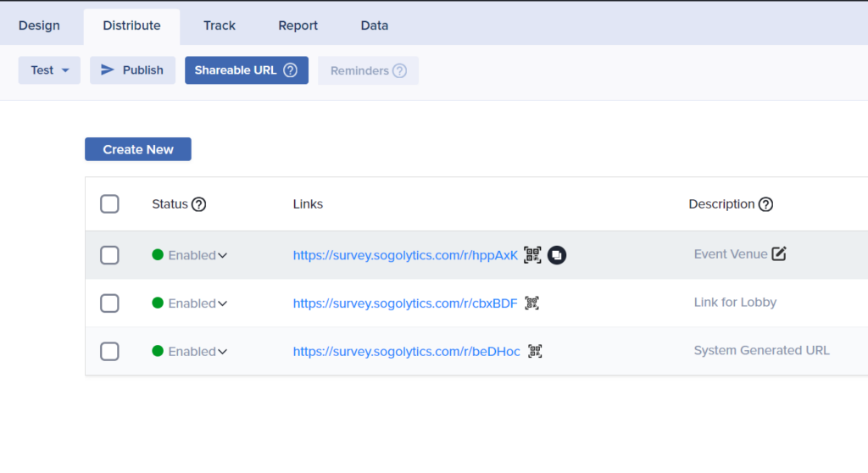Switch to the Design tab
This screenshot has height=473, width=868.
tap(39, 25)
